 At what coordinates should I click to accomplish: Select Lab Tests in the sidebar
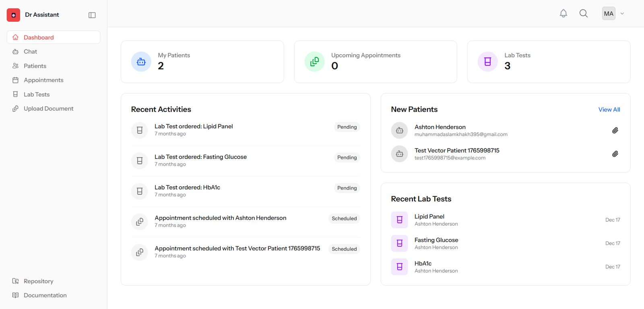coord(54,94)
